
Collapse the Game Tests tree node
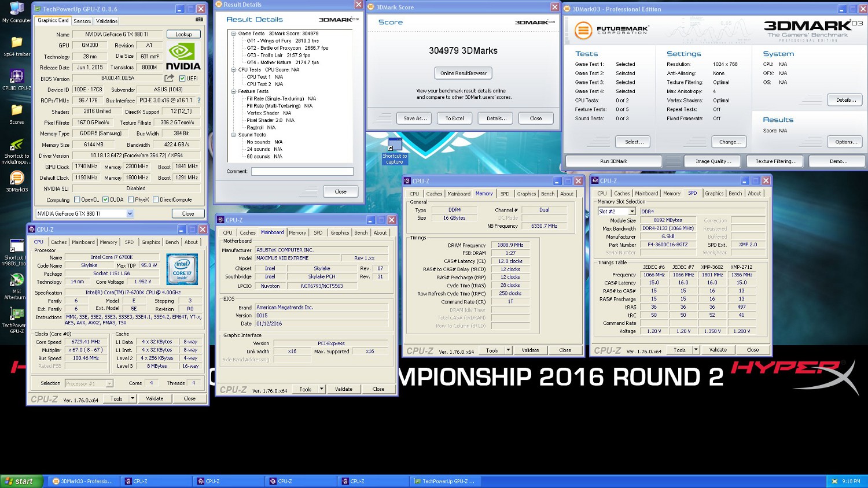234,34
